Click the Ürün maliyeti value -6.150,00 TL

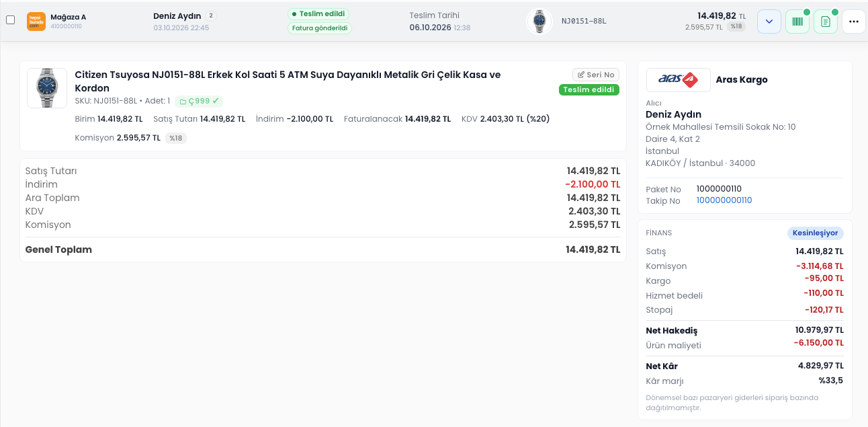(x=819, y=343)
